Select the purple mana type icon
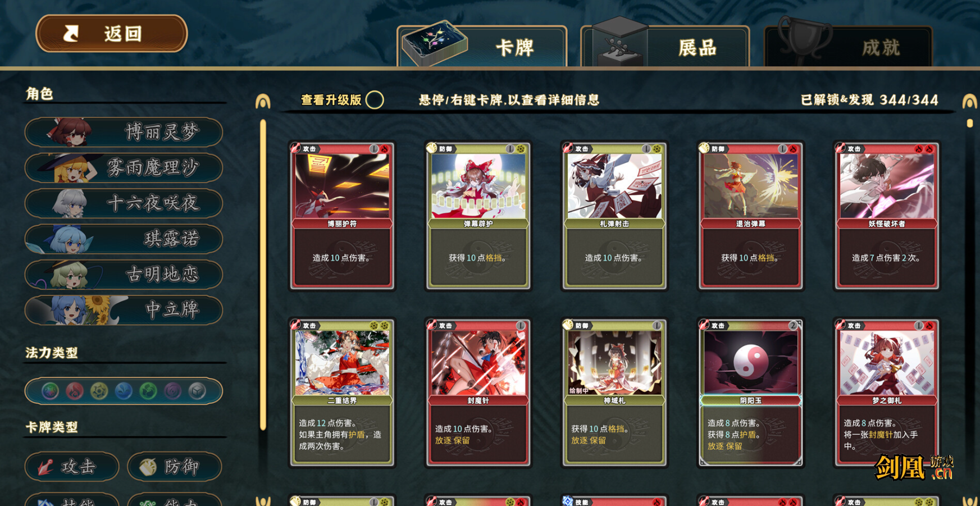 [x=173, y=391]
